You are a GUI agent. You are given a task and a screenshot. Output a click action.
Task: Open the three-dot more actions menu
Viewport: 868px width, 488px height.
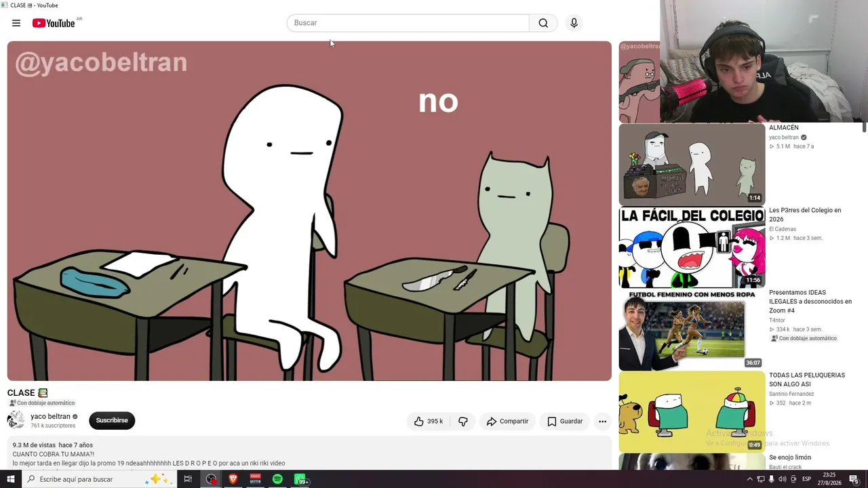[602, 422]
